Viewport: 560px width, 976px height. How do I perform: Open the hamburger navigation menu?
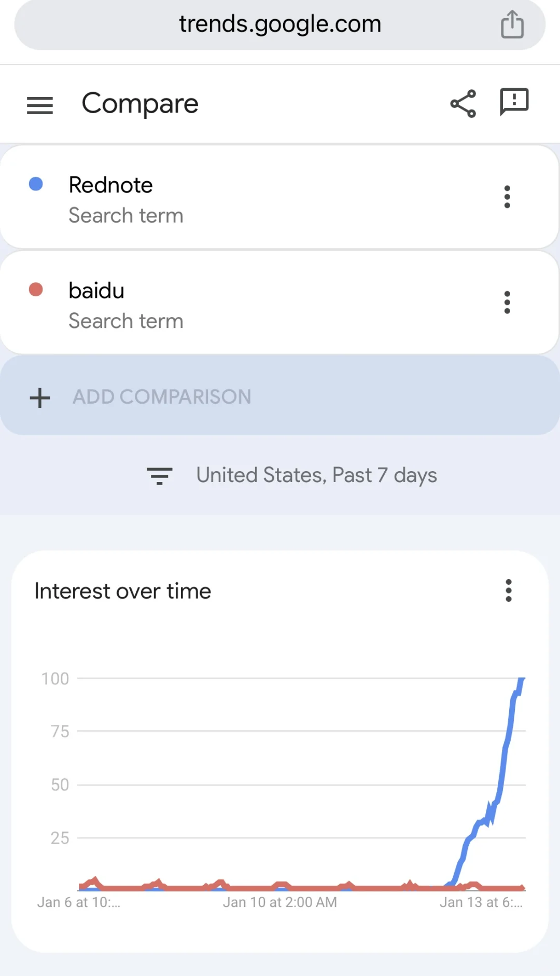click(x=40, y=105)
